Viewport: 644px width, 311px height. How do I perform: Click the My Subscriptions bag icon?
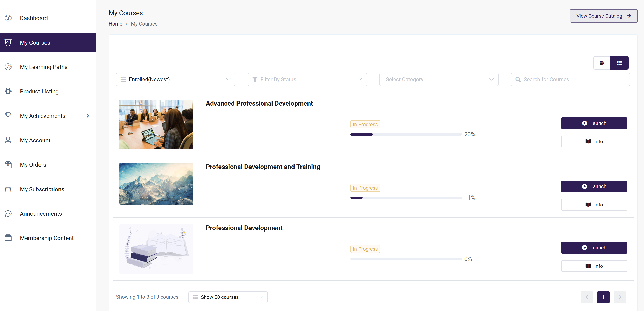(x=8, y=189)
